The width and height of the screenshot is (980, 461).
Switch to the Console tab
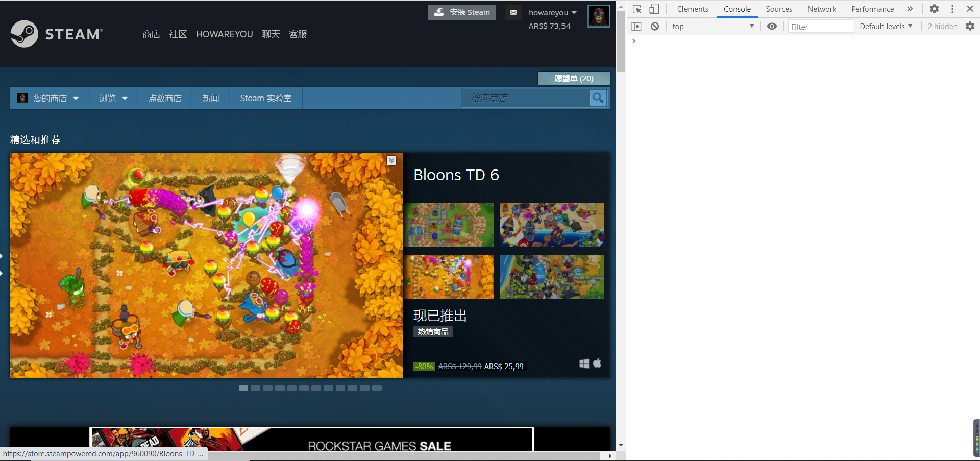tap(737, 9)
